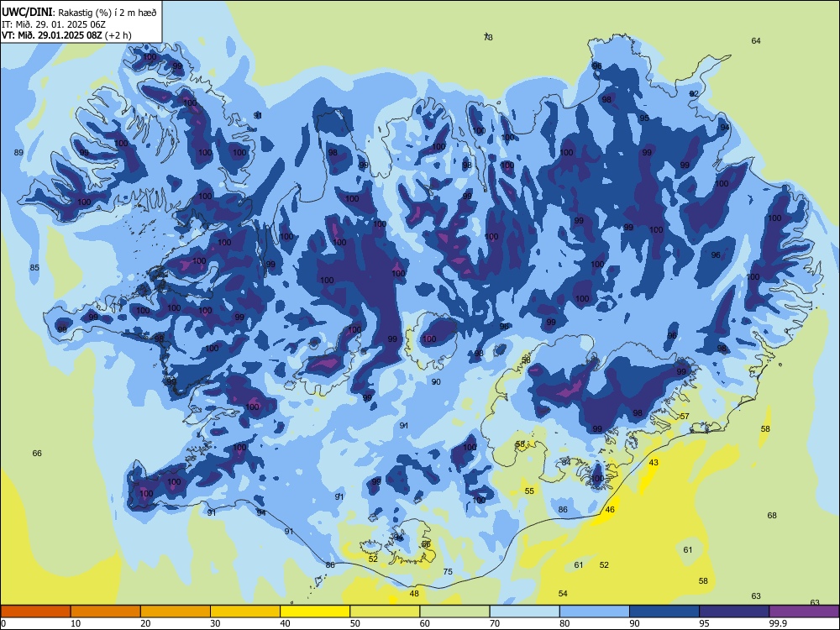840x630 pixels.
Task: Click the title text 'UWC/DINI: Rakastig (%) í 2 m hæð'
Action: tap(79, 13)
